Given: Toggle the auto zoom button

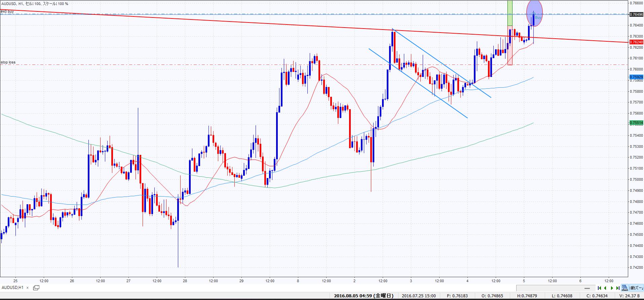Looking at the screenshot, I should pos(637,288).
